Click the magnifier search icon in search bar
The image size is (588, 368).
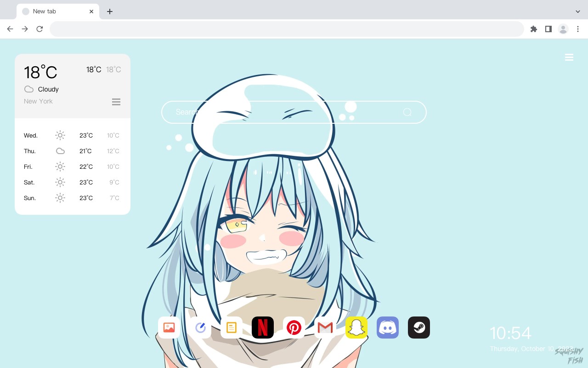click(x=407, y=112)
